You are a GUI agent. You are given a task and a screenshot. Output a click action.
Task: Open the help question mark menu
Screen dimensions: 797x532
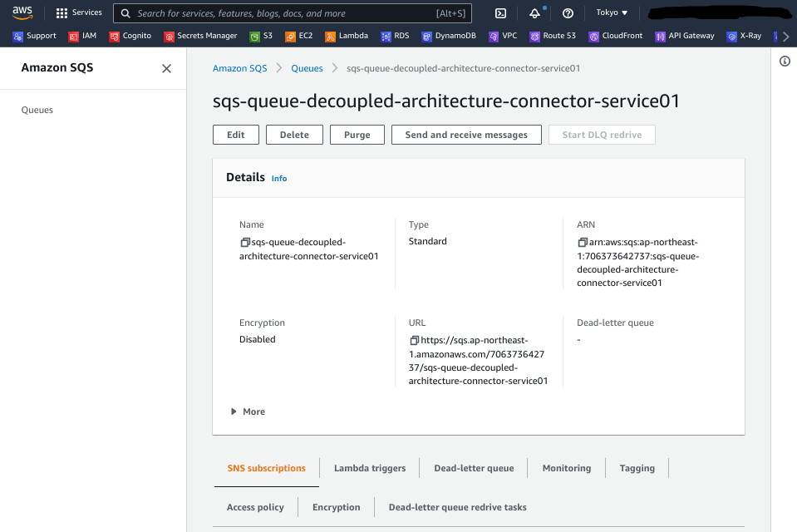pyautogui.click(x=568, y=13)
